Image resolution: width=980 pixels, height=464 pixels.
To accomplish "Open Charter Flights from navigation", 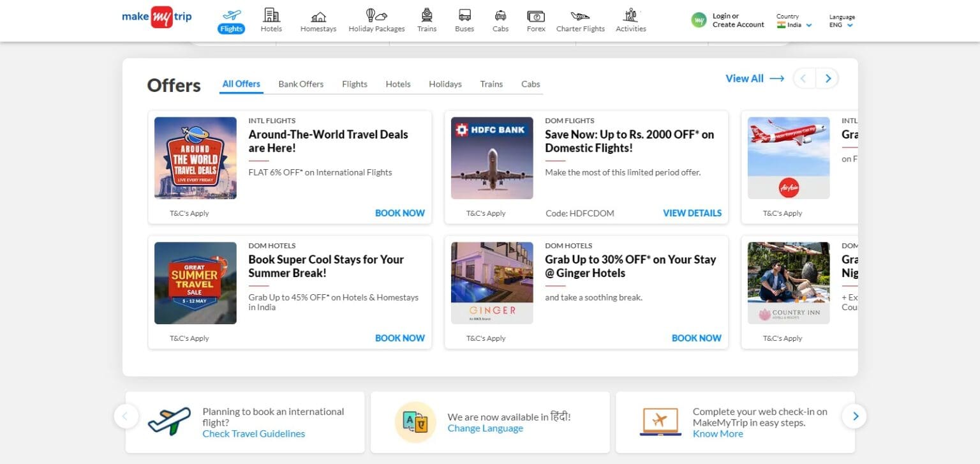I will 580,20.
